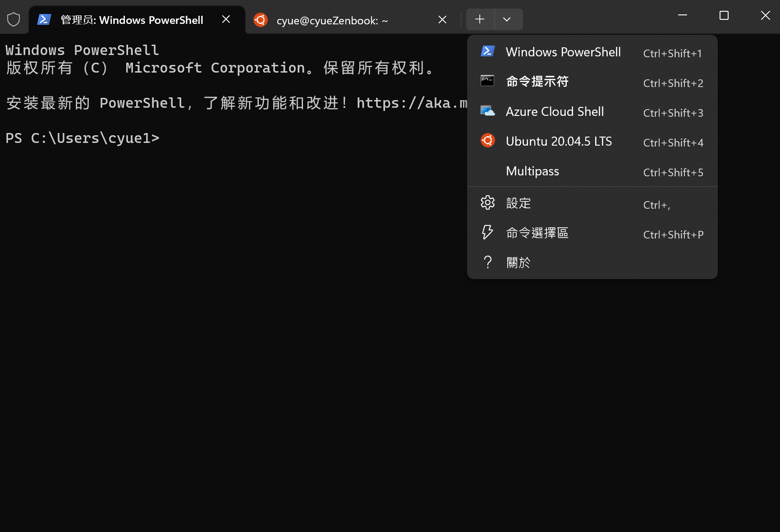Click the PowerShell icon on the first tab
Image resolution: width=780 pixels, height=532 pixels.
pos(44,20)
